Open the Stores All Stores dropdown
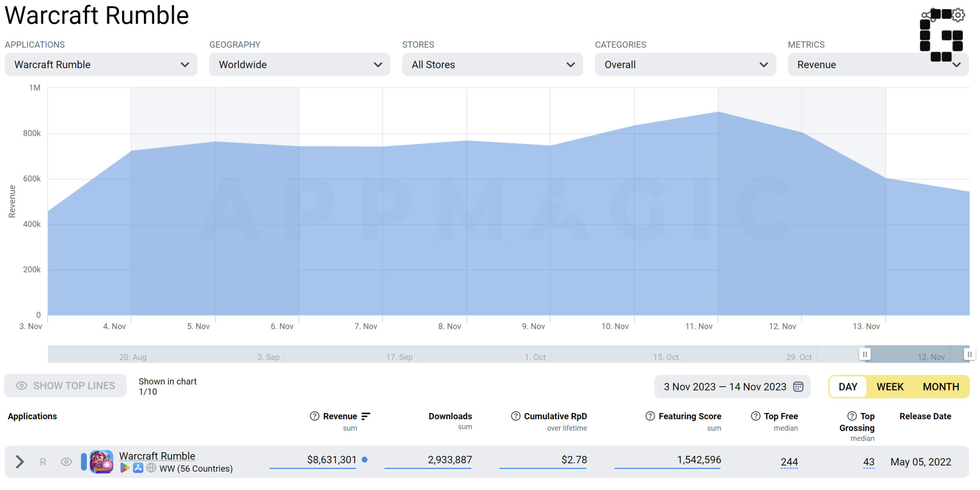Viewport: 980px width, 490px height. pyautogui.click(x=493, y=65)
